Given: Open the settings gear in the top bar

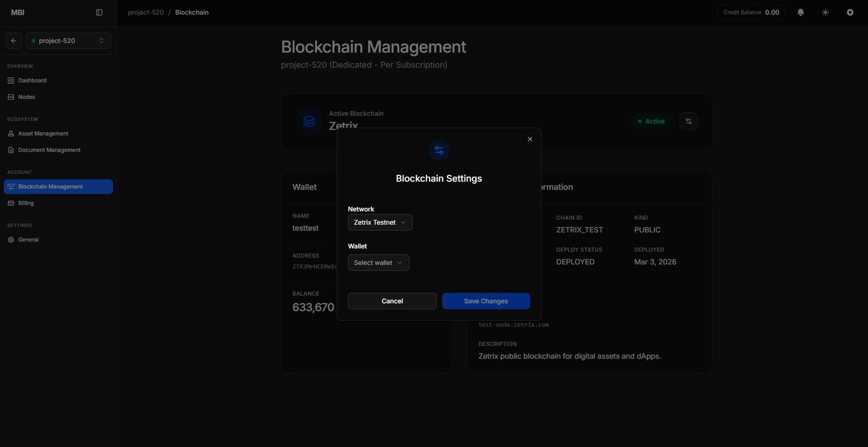Looking at the screenshot, I should (x=850, y=12).
